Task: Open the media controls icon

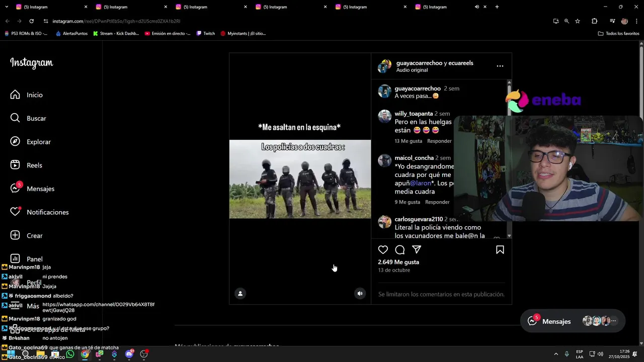Action: pos(612,21)
